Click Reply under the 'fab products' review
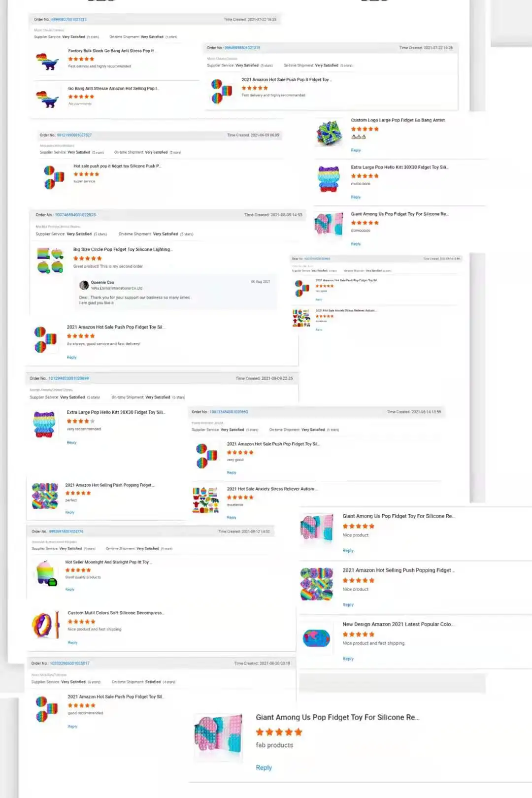Screen dimensions: 532x798 [264, 767]
